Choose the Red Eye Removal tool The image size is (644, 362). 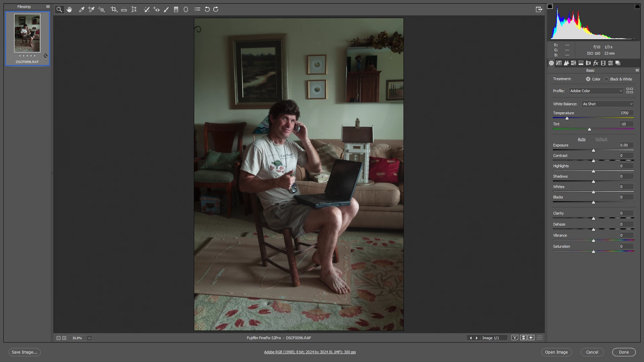[x=156, y=9]
